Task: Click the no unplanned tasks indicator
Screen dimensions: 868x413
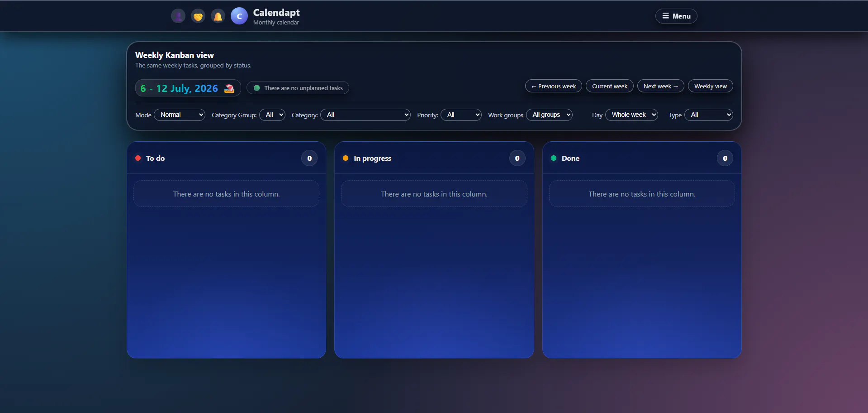Action: 298,88
